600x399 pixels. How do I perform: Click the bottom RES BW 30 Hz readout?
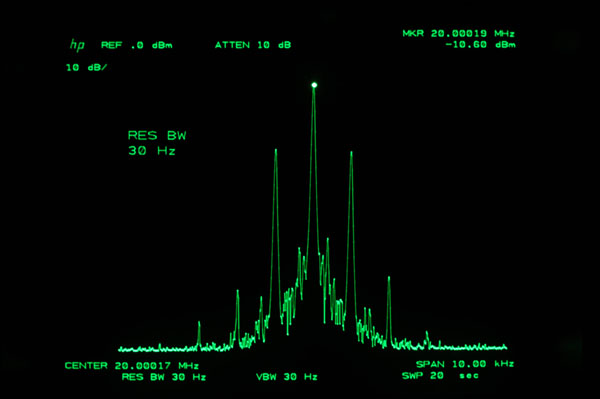(164, 377)
